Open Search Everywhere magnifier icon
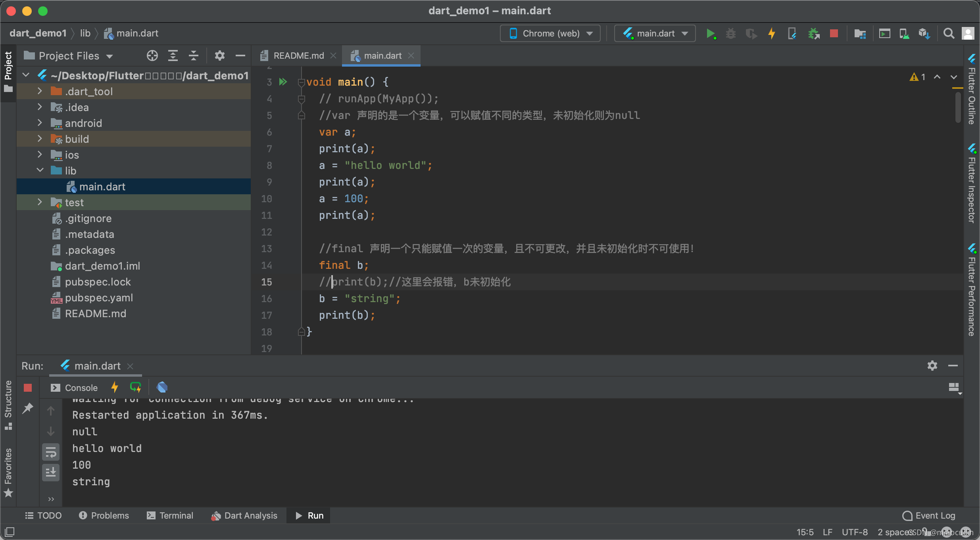This screenshot has height=540, width=980. coord(949,34)
